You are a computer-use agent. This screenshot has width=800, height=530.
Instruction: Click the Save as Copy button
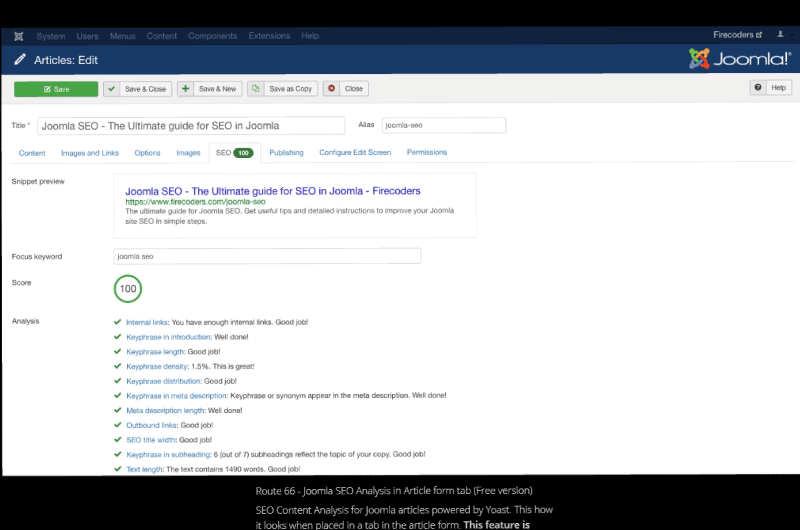pos(283,89)
